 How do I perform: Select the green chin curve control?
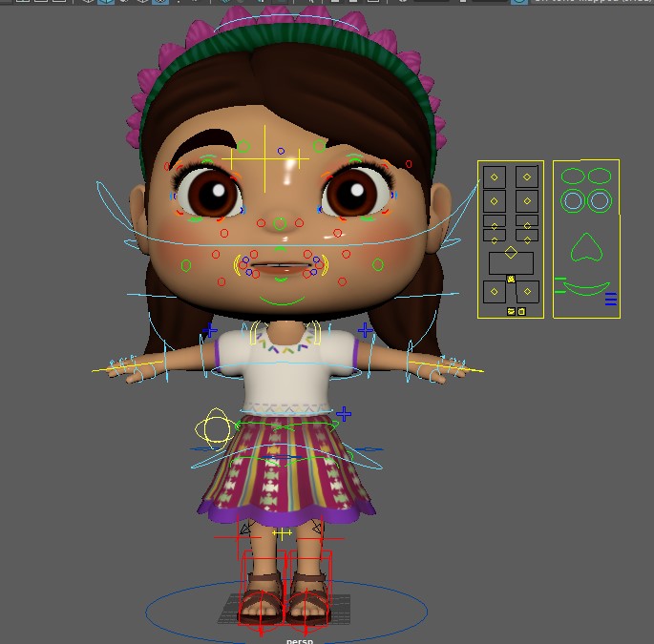(282, 301)
